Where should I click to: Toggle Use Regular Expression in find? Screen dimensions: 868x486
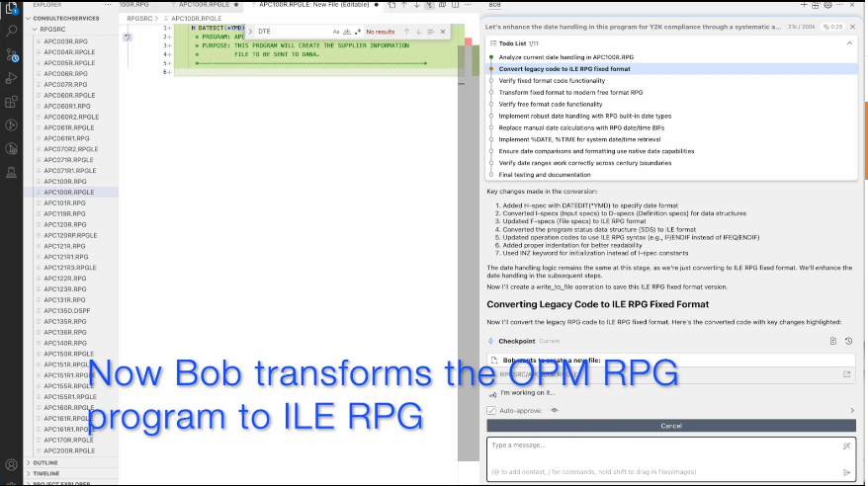pos(358,32)
